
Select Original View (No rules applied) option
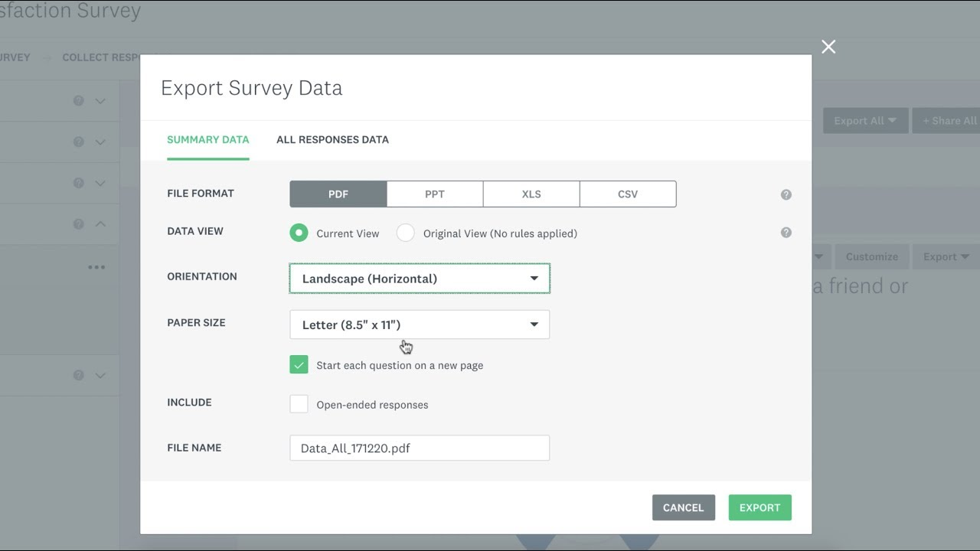pyautogui.click(x=405, y=233)
